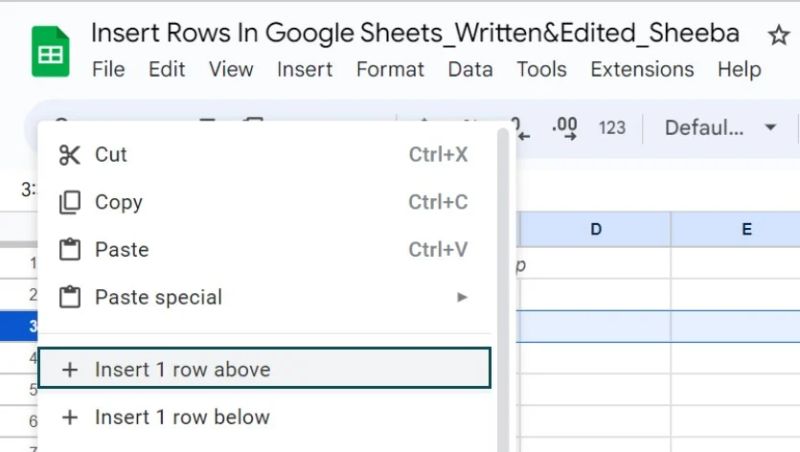800x452 pixels.
Task: Decrease decimal places in toolbar
Action: click(521, 129)
